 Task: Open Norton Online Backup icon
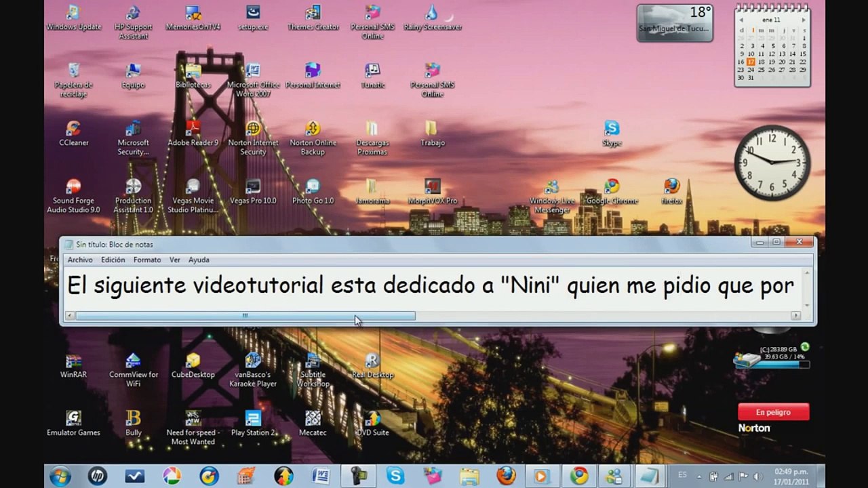click(x=313, y=138)
